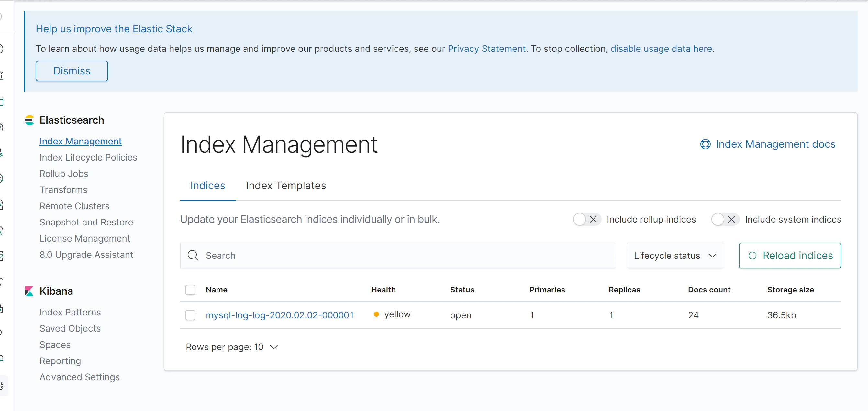Switch to the Index Templates tab
Image resolution: width=868 pixels, height=411 pixels.
click(x=286, y=186)
